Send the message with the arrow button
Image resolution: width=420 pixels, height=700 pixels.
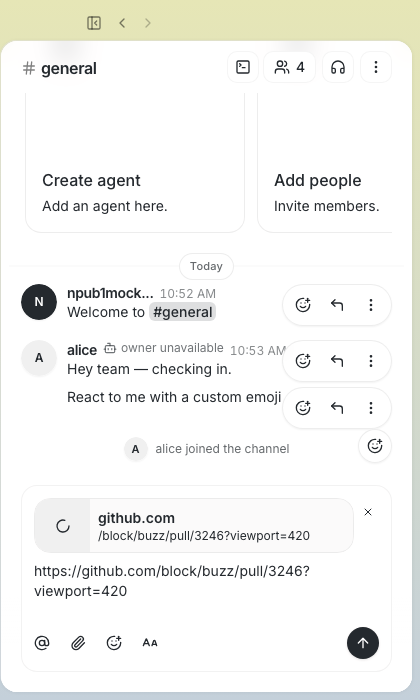[x=363, y=643]
